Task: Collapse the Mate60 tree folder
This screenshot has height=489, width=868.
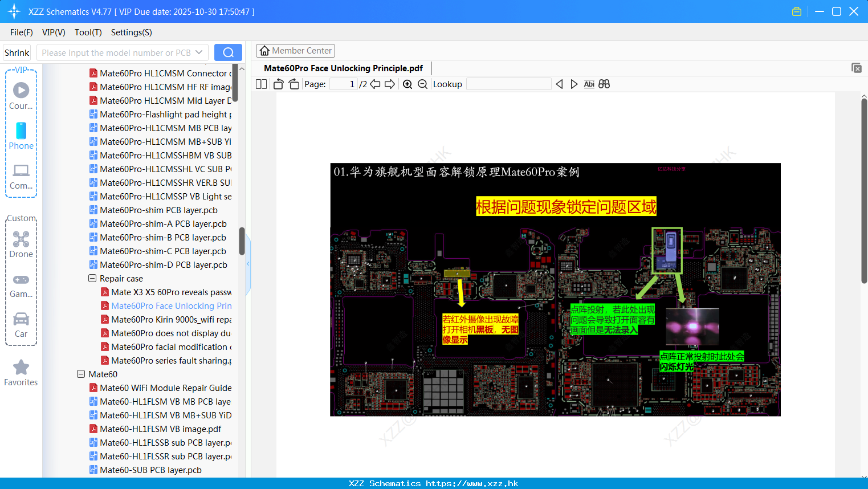Action: [81, 374]
